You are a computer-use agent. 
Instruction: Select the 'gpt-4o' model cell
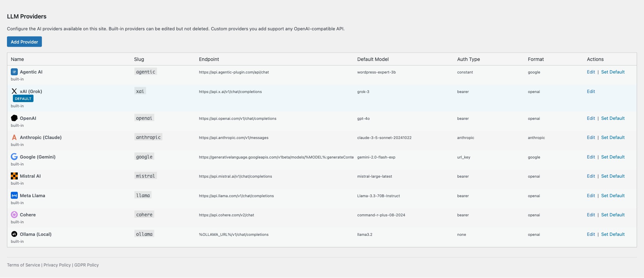(363, 118)
